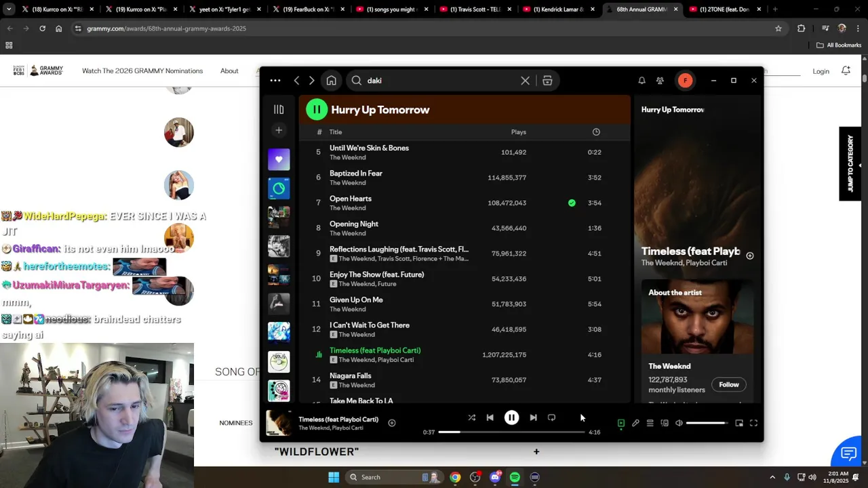This screenshot has height=488, width=868.
Task: Bookmark this page with the star
Action: [778, 28]
